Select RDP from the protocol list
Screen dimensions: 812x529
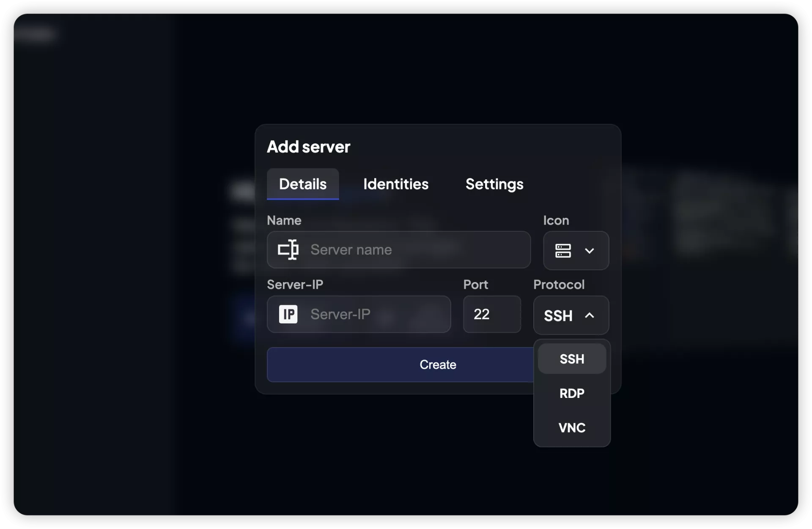pyautogui.click(x=572, y=393)
